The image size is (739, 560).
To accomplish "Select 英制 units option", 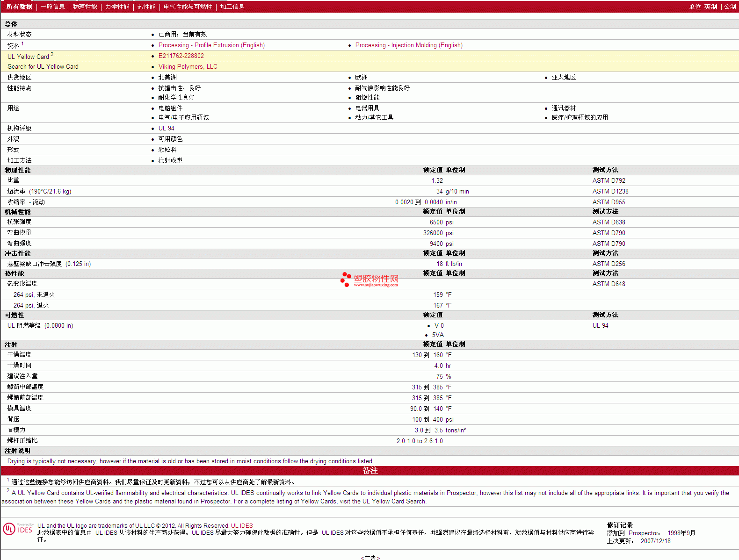I will click(x=710, y=7).
